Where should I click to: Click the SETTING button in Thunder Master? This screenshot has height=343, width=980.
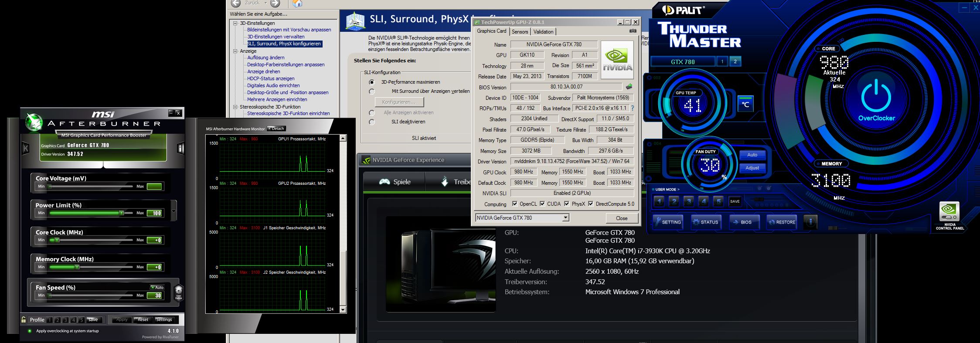[x=667, y=222]
